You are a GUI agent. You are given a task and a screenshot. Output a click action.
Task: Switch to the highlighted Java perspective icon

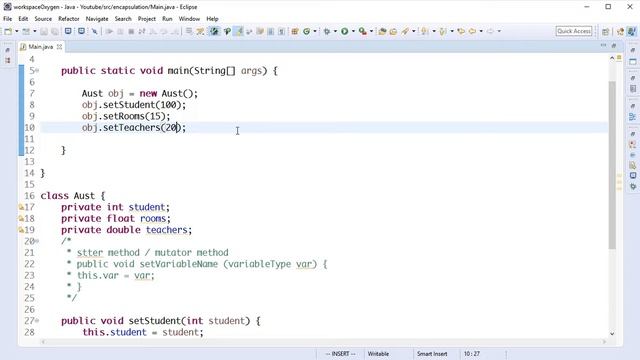click(x=631, y=31)
